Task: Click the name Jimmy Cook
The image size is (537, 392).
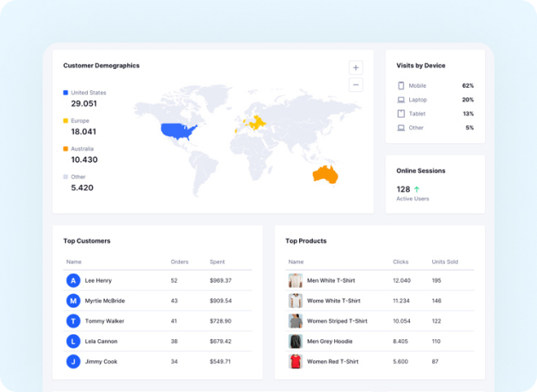Action: [x=101, y=361]
